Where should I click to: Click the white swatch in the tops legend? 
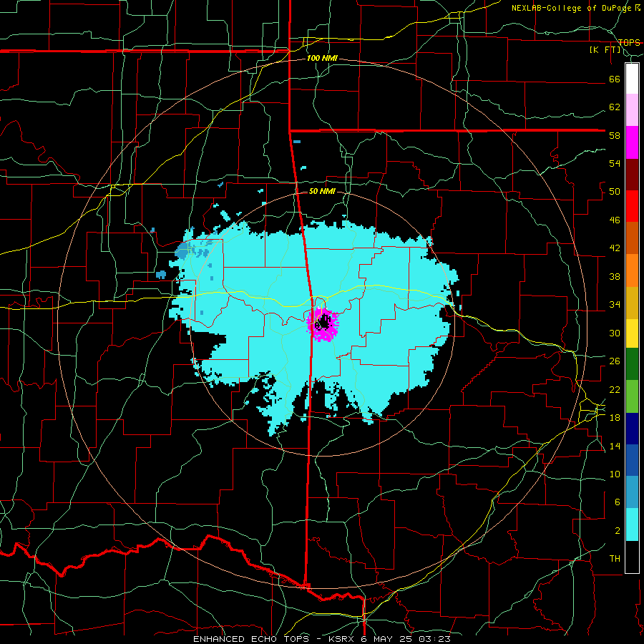coord(632,79)
